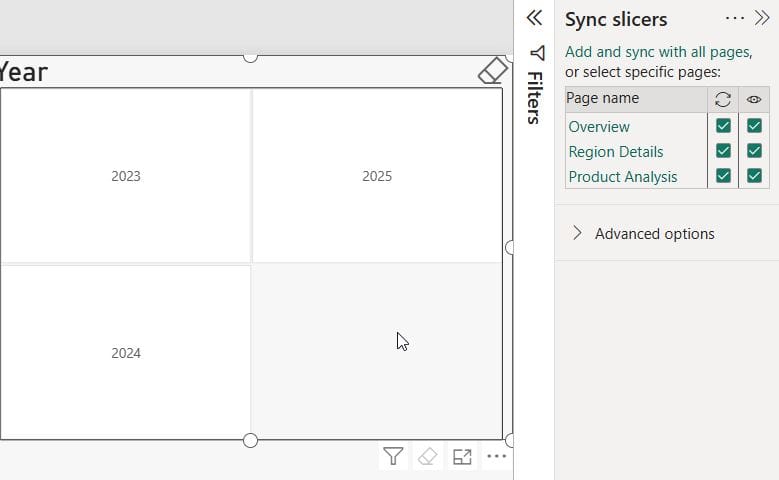
Task: Open the Region Details page link
Action: [x=616, y=152]
